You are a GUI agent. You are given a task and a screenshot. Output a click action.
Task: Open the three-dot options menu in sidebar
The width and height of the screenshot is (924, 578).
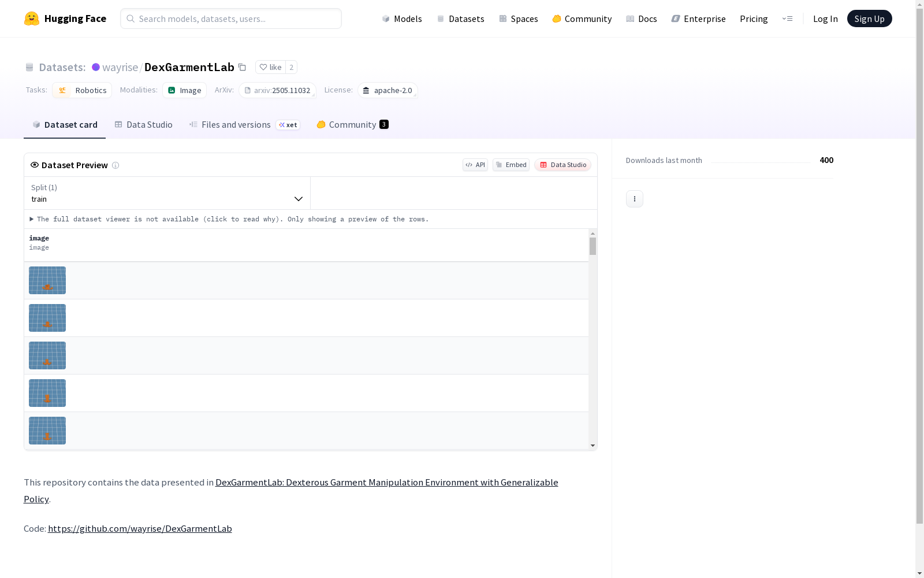coord(635,199)
